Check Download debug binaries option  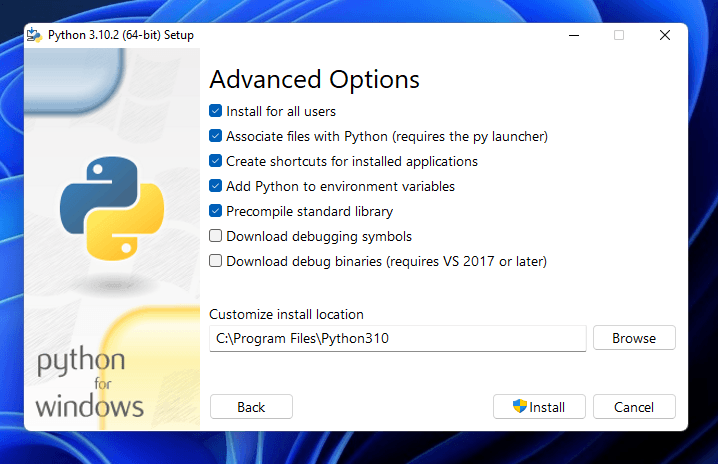pos(216,261)
